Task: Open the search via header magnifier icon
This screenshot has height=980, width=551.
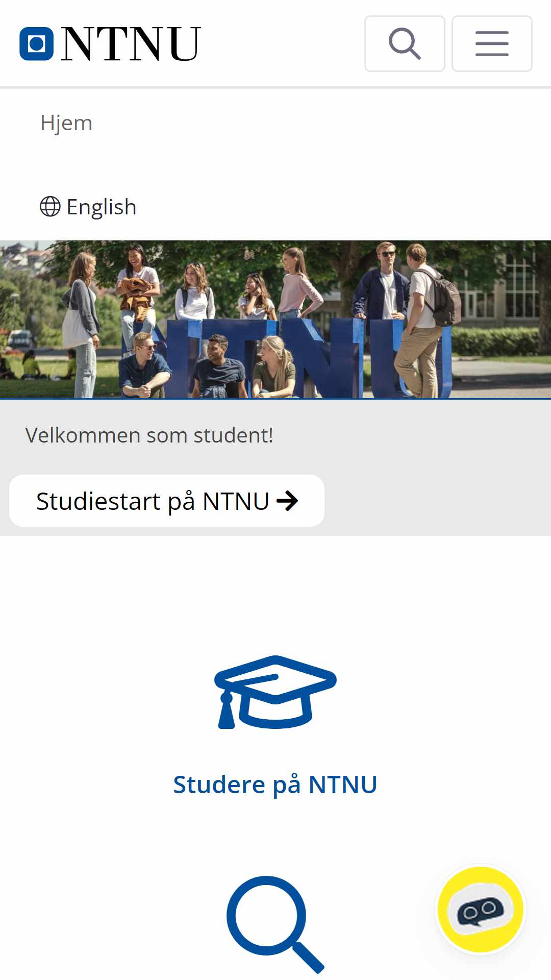Action: [405, 43]
